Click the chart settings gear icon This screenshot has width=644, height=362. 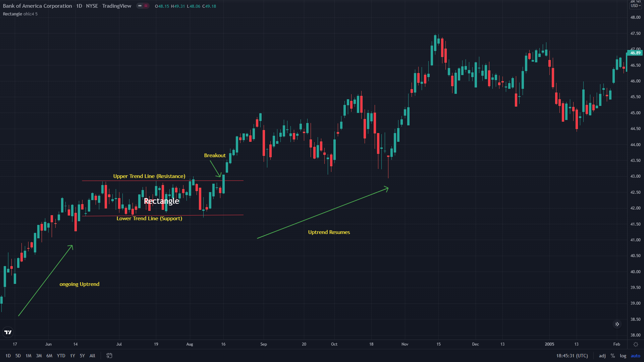635,344
